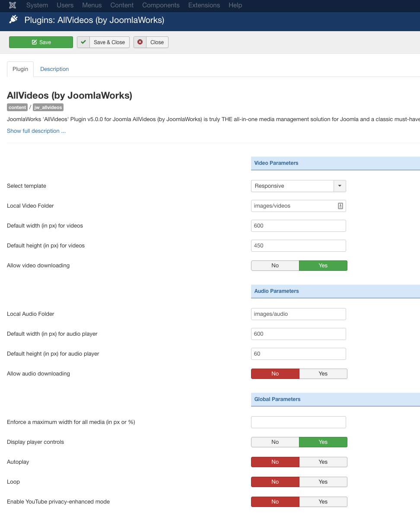
Task: Click the maximum width for all media field
Action: point(299,422)
